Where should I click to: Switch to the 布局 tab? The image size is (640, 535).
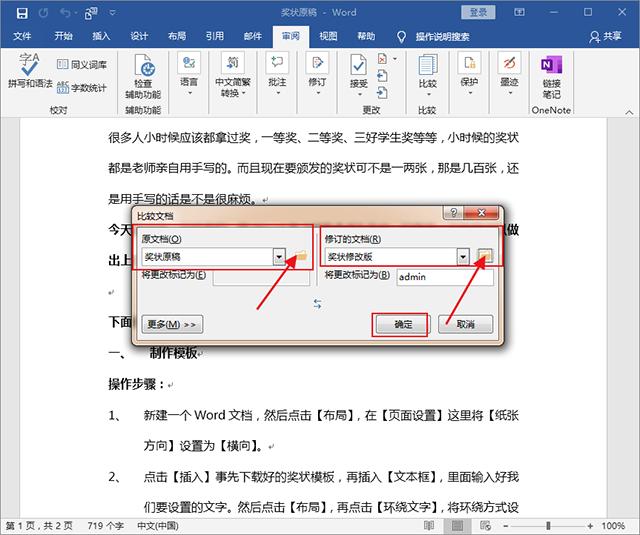(x=177, y=36)
